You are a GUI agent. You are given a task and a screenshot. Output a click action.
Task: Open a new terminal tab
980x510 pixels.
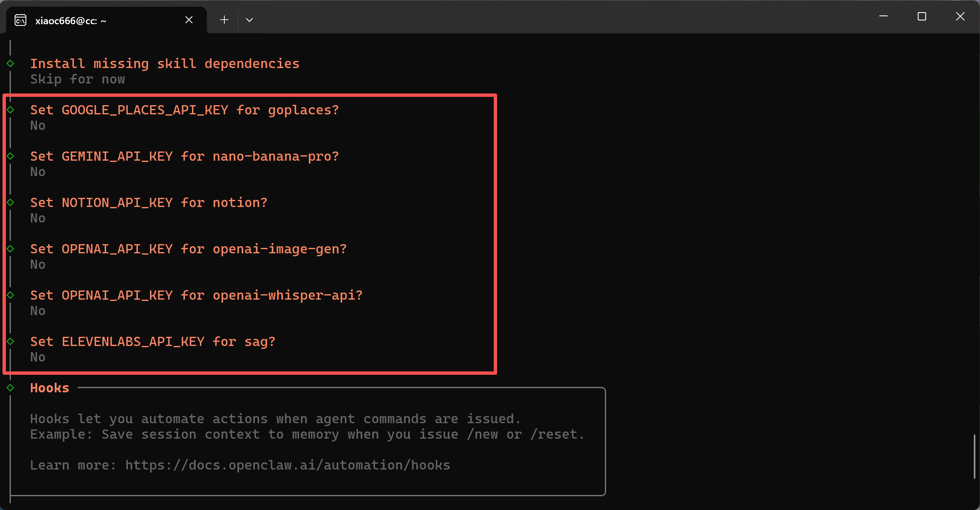(x=224, y=20)
